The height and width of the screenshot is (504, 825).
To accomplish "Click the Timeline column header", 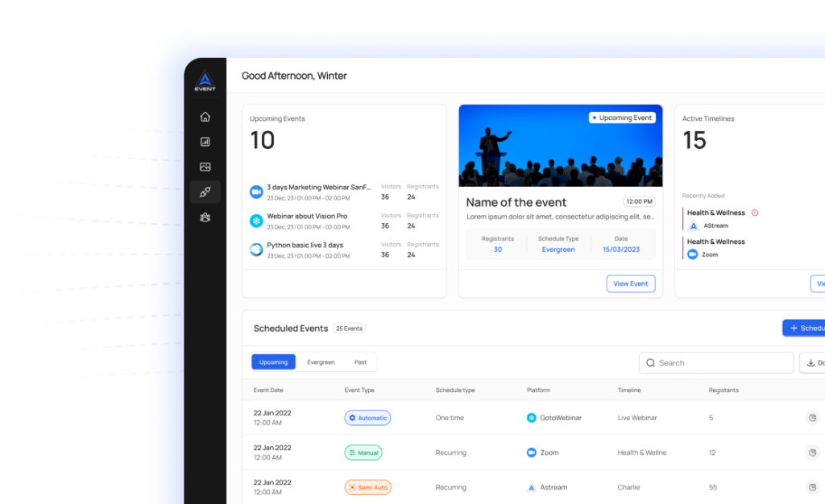I will pos(629,390).
